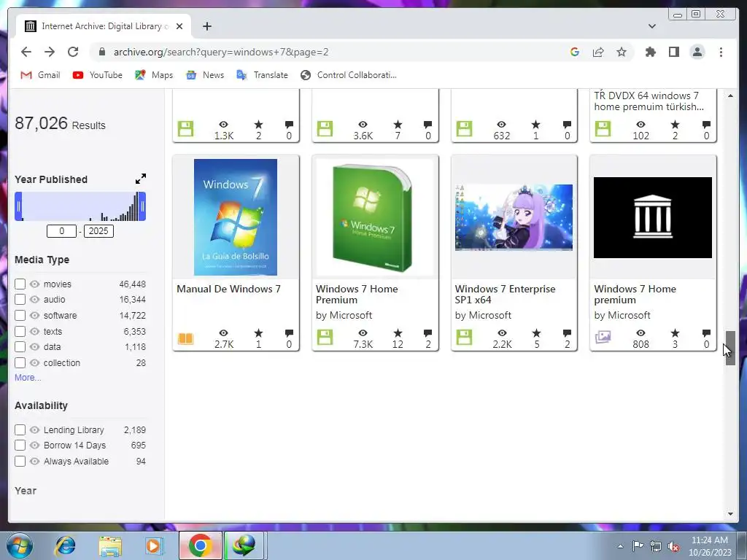Click the views eye on TR DVDX 64 card
Viewport: 747px width, 560px height.
640,124
